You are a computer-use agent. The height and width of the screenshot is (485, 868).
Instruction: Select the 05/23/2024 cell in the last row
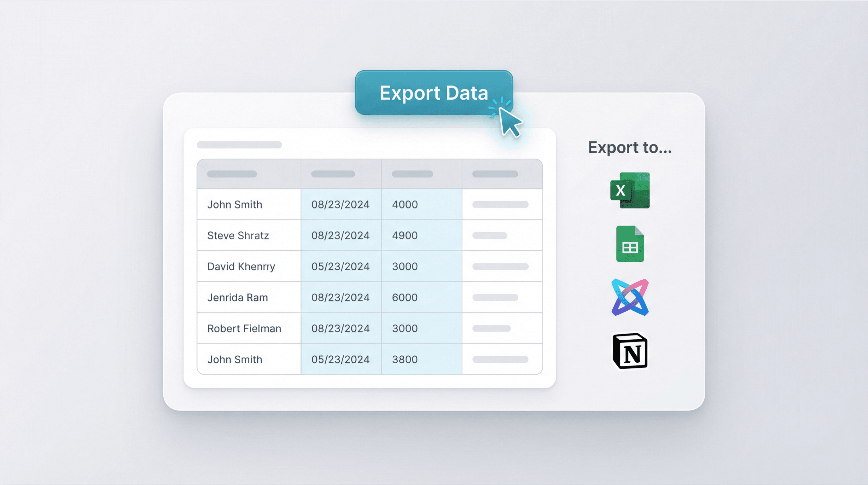[340, 359]
